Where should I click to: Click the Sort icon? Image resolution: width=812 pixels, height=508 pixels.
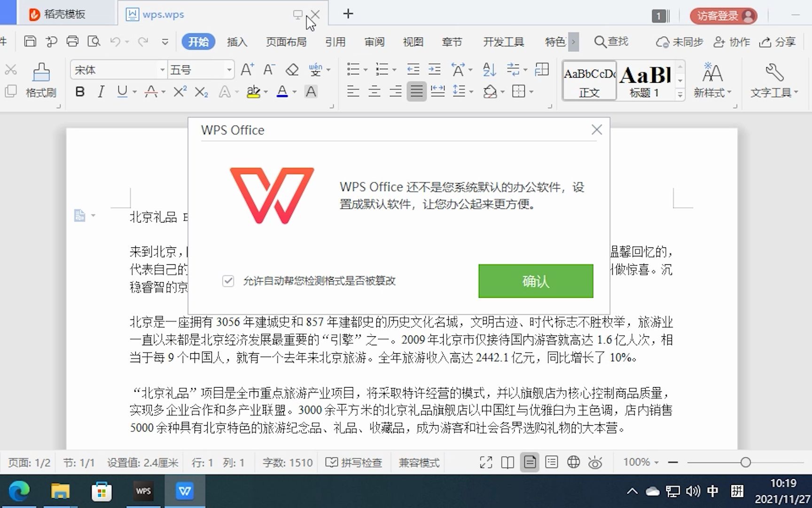489,70
